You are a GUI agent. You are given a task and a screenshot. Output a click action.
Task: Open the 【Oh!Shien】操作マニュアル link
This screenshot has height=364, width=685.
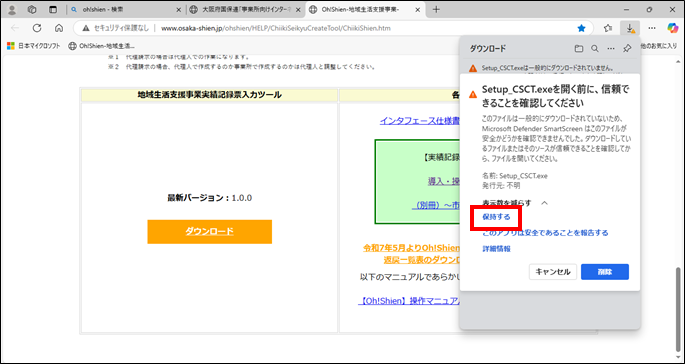409,302
